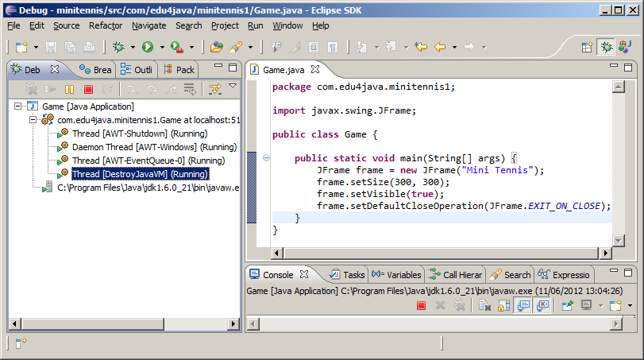The height and width of the screenshot is (360, 644).
Task: Open the New file dropdown arrow
Action: click(x=36, y=47)
